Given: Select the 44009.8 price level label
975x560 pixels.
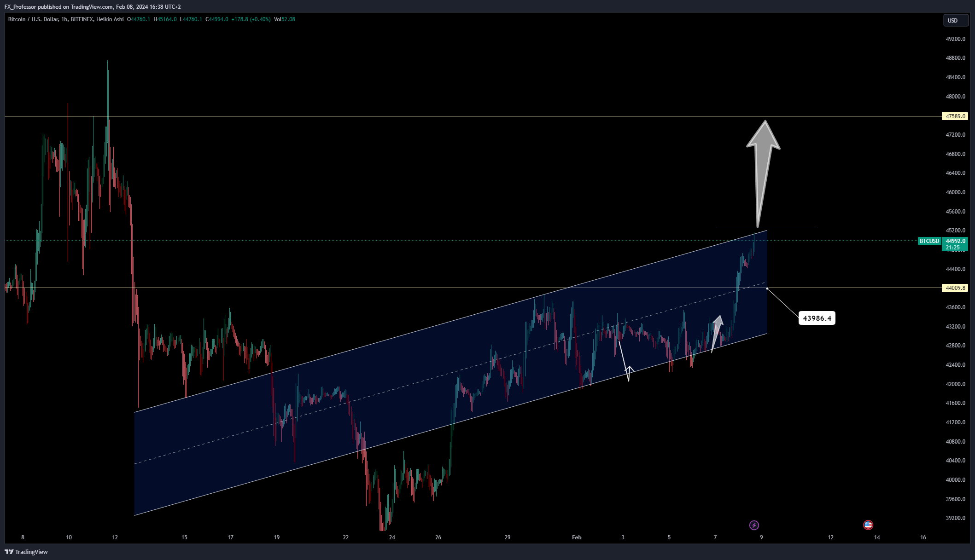Looking at the screenshot, I should pyautogui.click(x=955, y=288).
